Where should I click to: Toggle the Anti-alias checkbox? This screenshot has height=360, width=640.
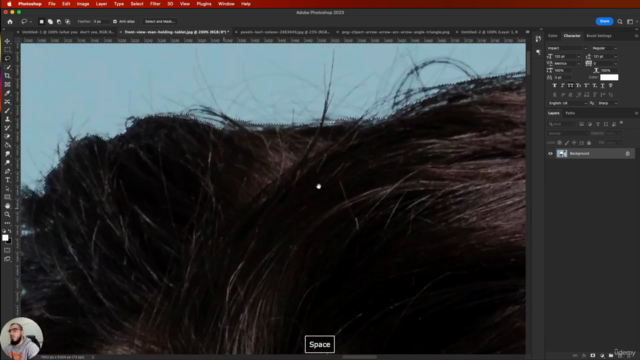[x=115, y=22]
